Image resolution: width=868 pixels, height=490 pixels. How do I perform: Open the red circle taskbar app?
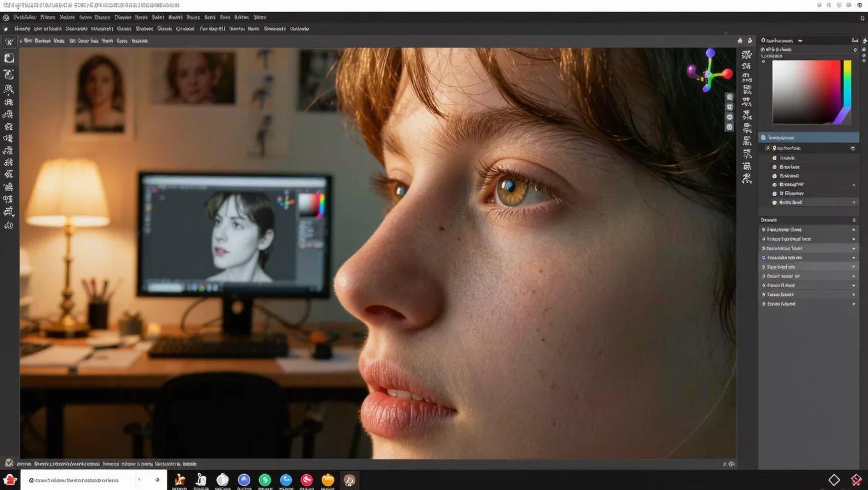tap(307, 480)
